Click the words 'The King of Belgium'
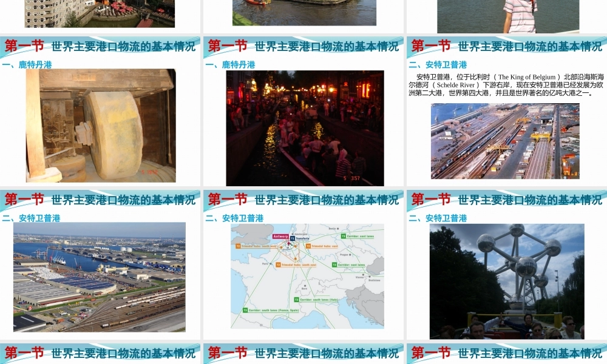Image resolution: width=607 pixels, height=364 pixels. click(527, 77)
